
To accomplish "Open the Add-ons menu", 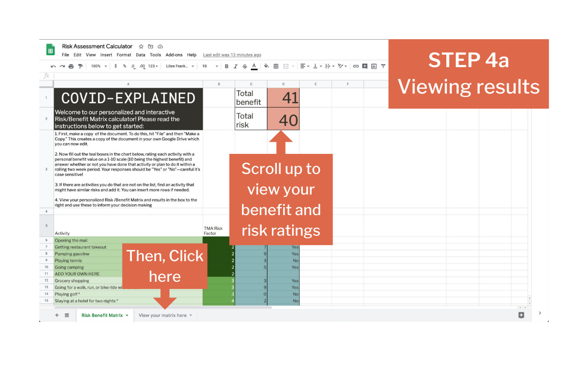I will pyautogui.click(x=174, y=55).
